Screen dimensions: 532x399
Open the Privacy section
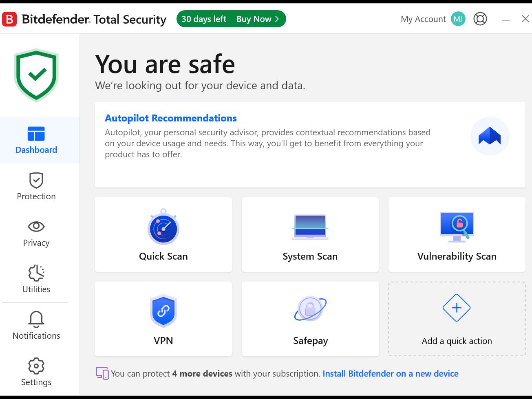36,233
